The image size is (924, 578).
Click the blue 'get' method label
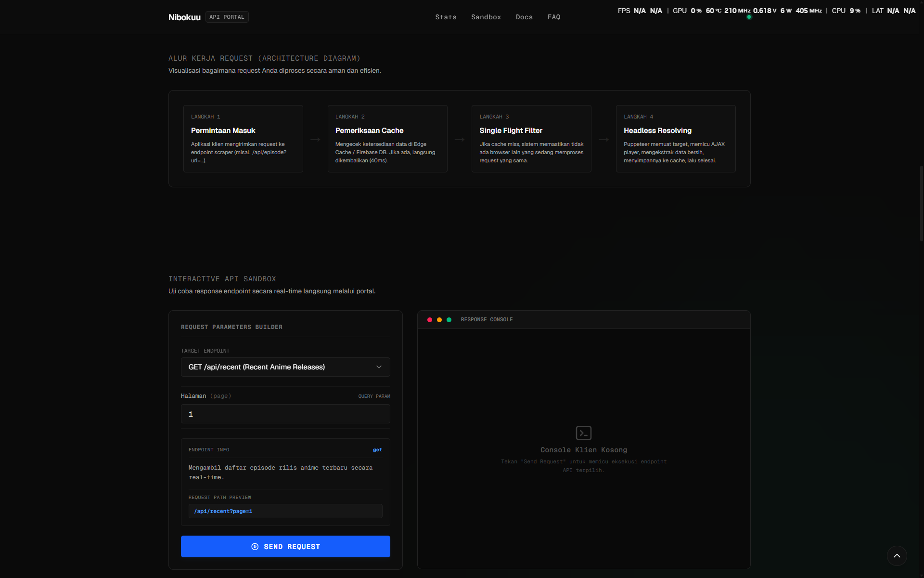(x=378, y=450)
